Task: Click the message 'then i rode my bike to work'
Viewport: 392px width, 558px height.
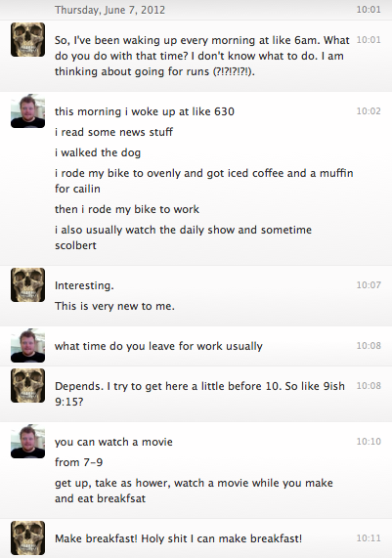Action: (127, 209)
